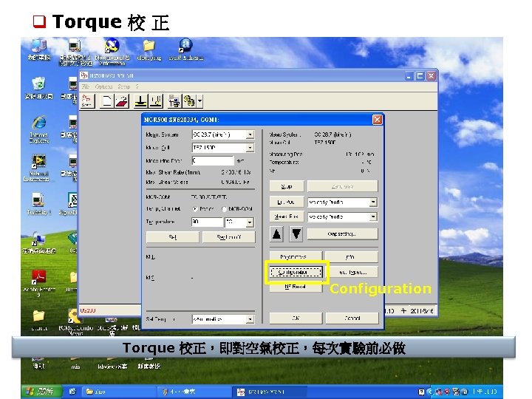Image resolution: width=532 pixels, height=399 pixels.
Task: Click the Stop button
Action: pos(287,186)
